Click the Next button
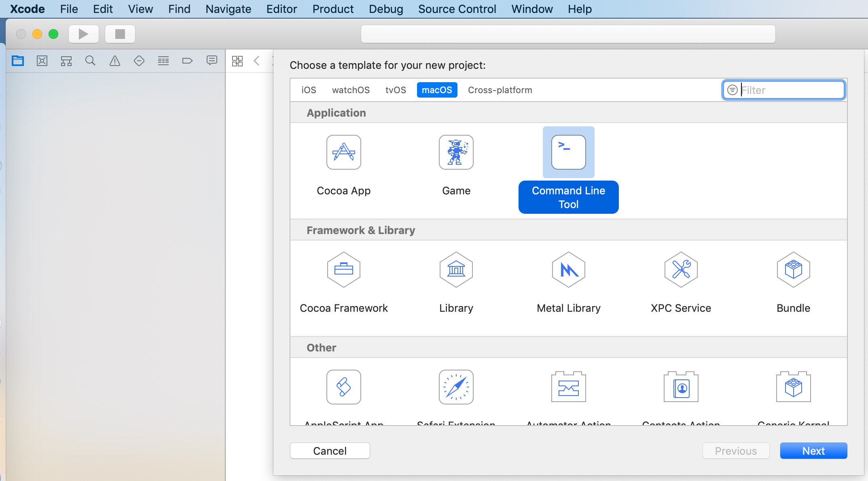Image resolution: width=868 pixels, height=481 pixels. 813,451
